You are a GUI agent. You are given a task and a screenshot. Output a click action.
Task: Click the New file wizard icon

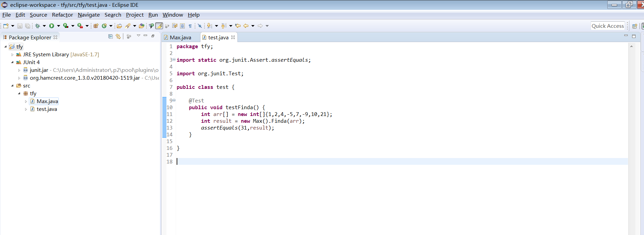click(6, 26)
